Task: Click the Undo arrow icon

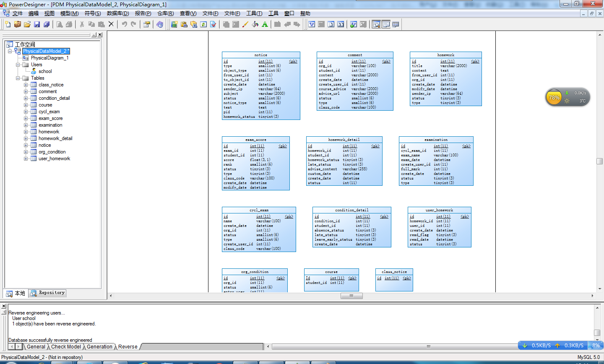Action: pos(124,24)
